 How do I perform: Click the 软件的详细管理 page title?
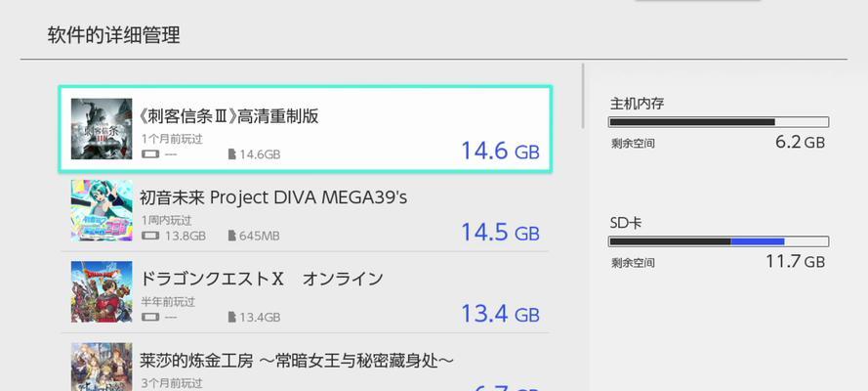pyautogui.click(x=113, y=35)
